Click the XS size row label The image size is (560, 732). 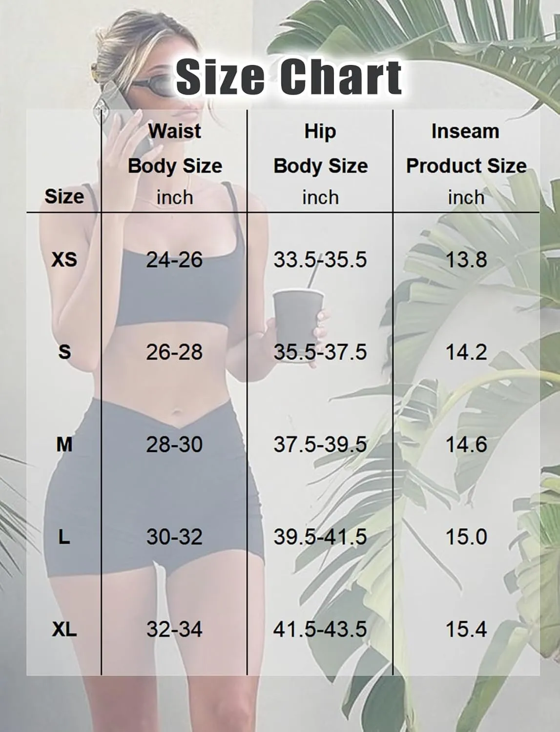pyautogui.click(x=64, y=260)
